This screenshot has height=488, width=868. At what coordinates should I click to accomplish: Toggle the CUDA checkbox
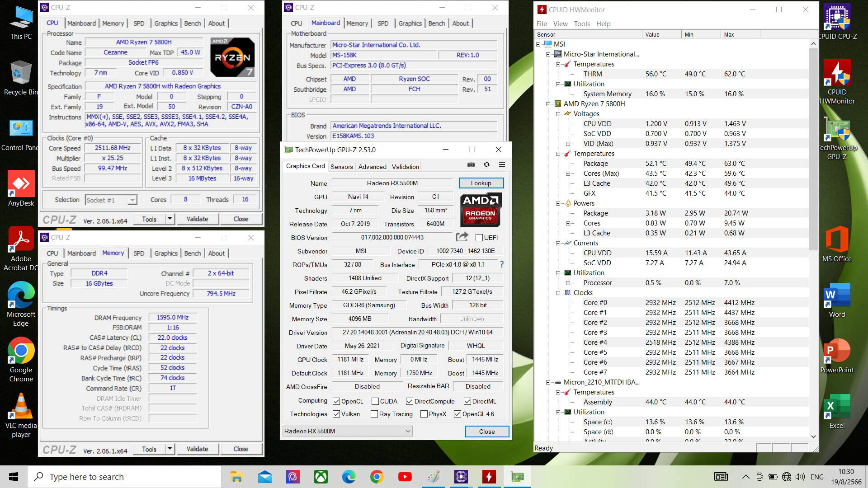[375, 401]
